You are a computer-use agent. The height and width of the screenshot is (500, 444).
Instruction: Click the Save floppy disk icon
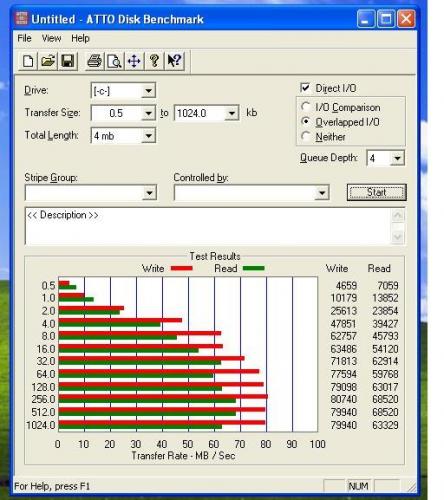click(x=68, y=61)
